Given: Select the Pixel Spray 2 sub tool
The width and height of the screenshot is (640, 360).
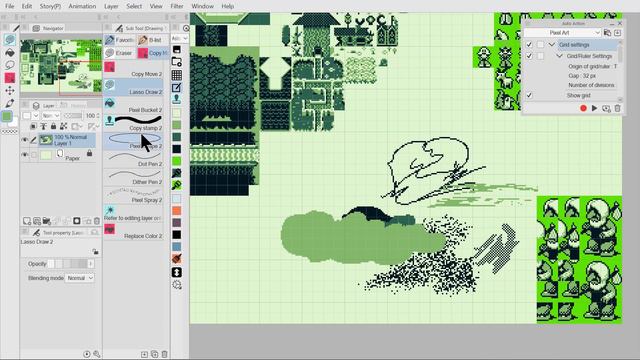Looking at the screenshot, I should [x=133, y=194].
